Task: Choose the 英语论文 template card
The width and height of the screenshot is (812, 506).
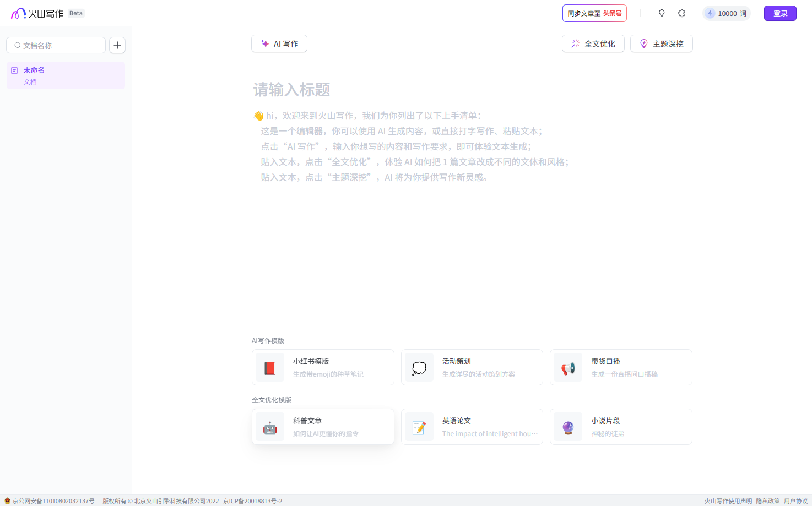Action: (472, 427)
